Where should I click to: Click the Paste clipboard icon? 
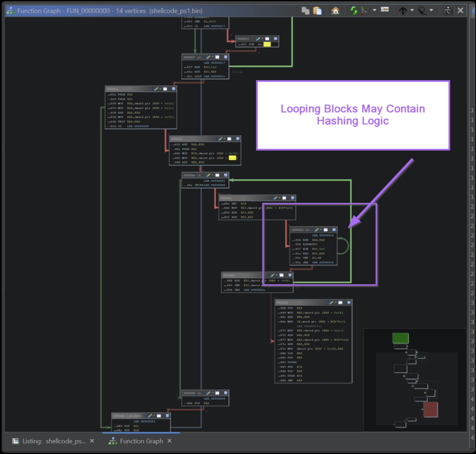(317, 11)
